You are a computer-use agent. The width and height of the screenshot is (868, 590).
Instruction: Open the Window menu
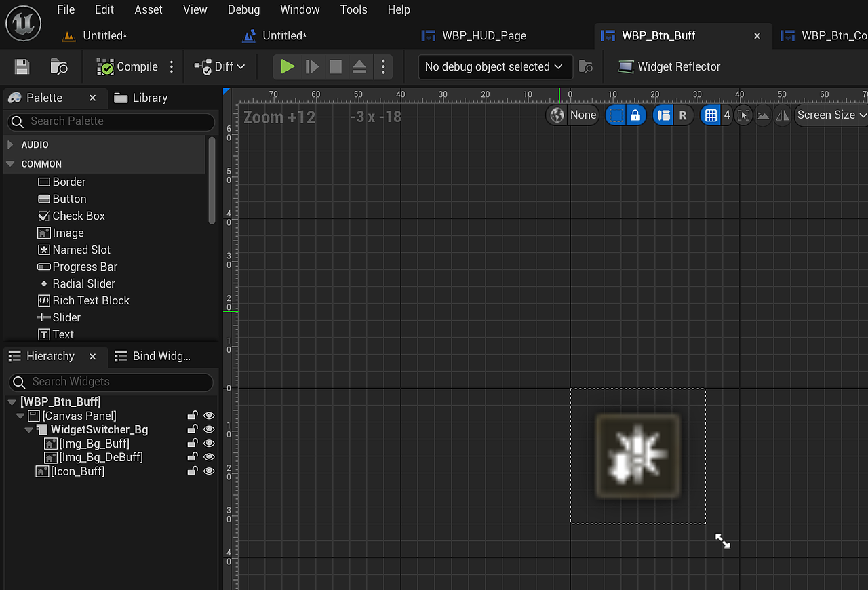[300, 9]
